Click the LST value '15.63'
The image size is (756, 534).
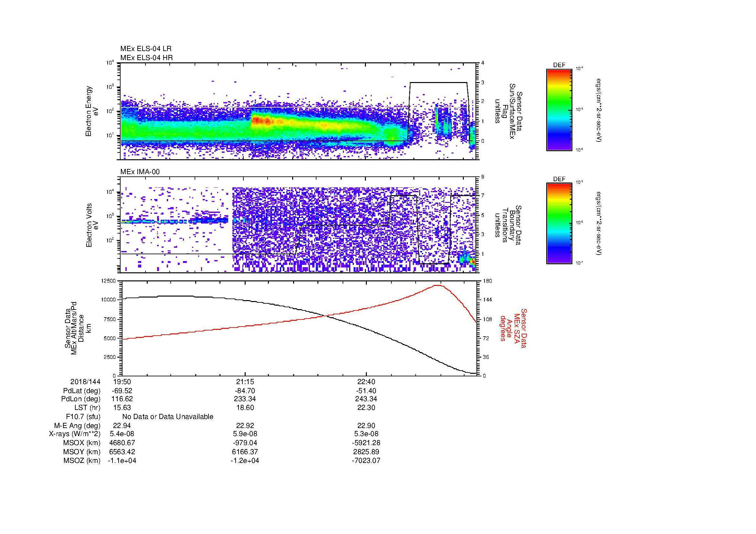pyautogui.click(x=122, y=408)
